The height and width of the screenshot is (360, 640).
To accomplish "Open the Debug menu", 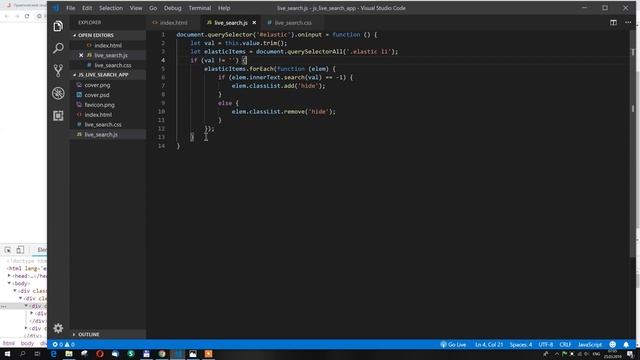I will pos(172,8).
